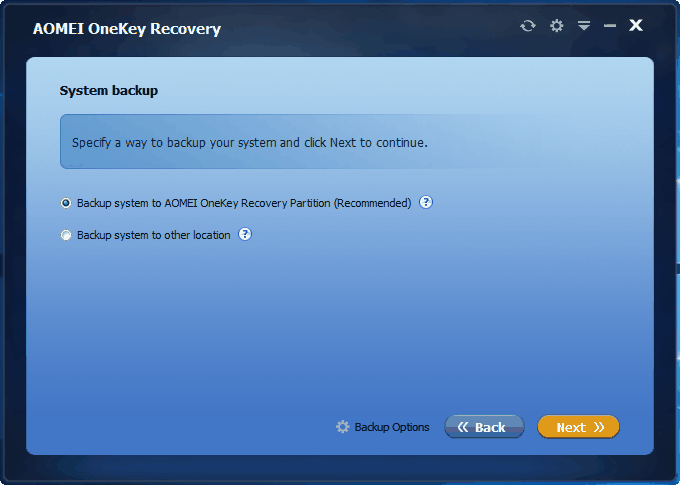Image resolution: width=680 pixels, height=485 pixels.
Task: Open settings via title bar gear icon
Action: point(556,26)
